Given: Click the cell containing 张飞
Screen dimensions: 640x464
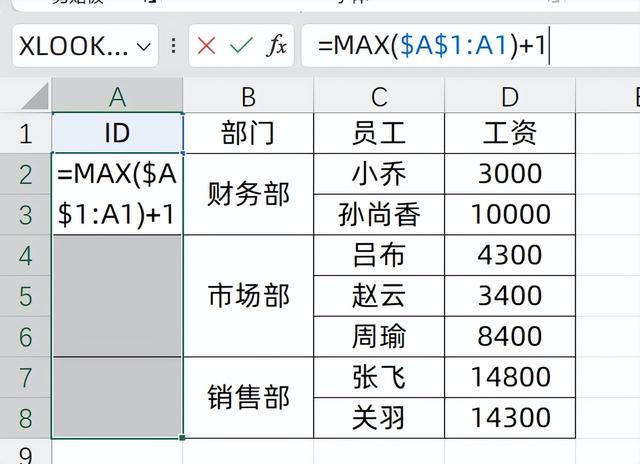Looking at the screenshot, I should click(379, 377).
